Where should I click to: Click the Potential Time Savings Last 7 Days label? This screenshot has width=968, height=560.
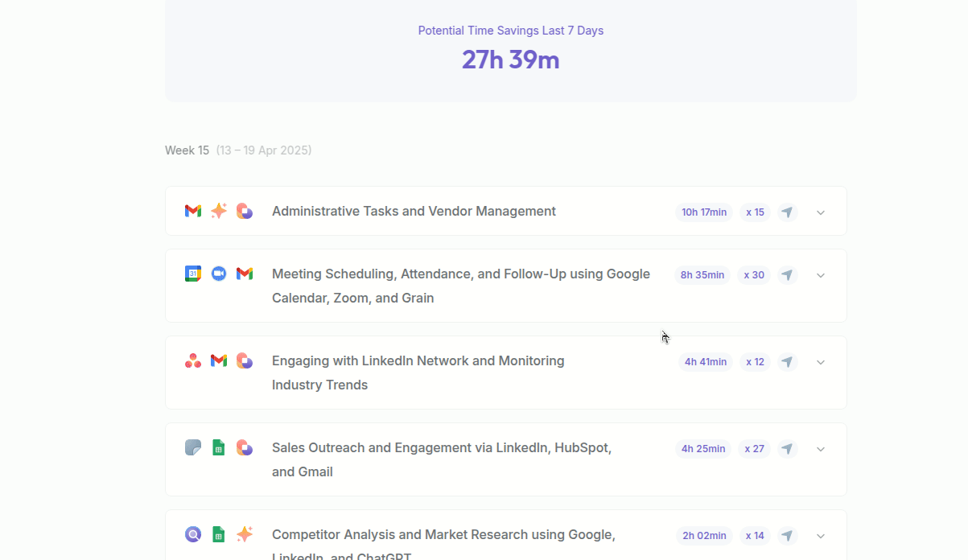click(x=511, y=31)
